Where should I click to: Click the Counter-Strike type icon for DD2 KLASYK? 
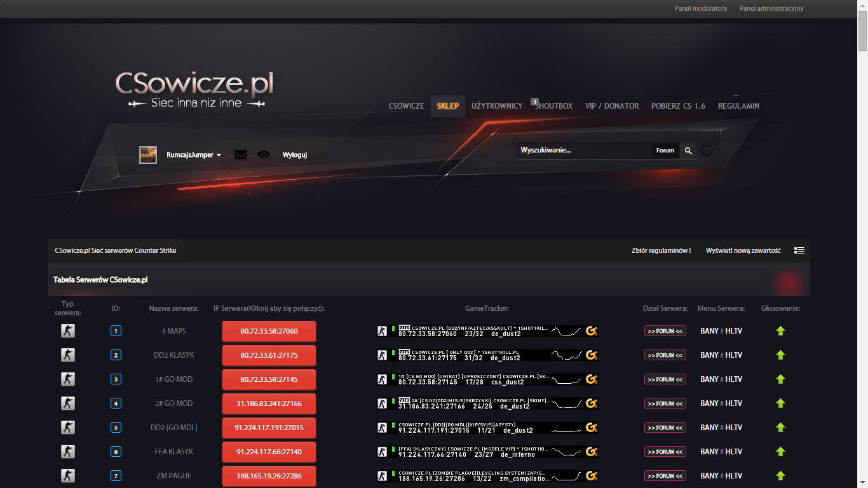pos(68,355)
